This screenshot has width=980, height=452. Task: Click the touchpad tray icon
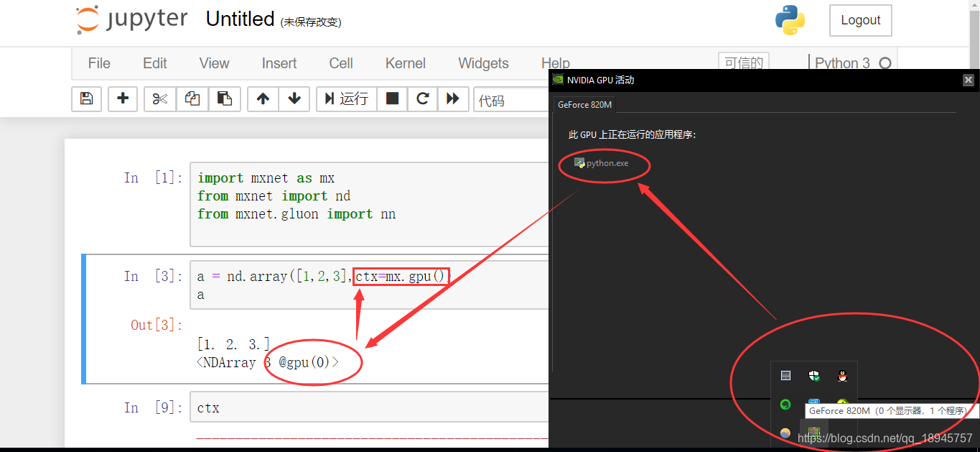tap(785, 376)
